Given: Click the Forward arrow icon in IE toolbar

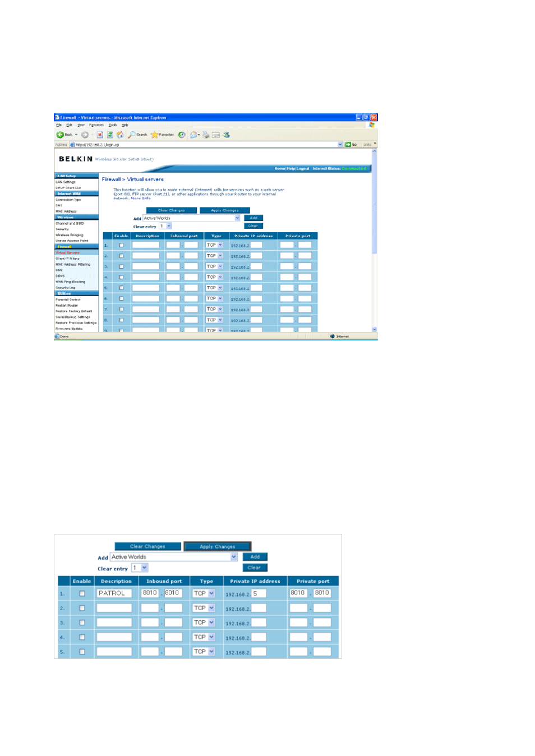Looking at the screenshot, I should [85, 135].
